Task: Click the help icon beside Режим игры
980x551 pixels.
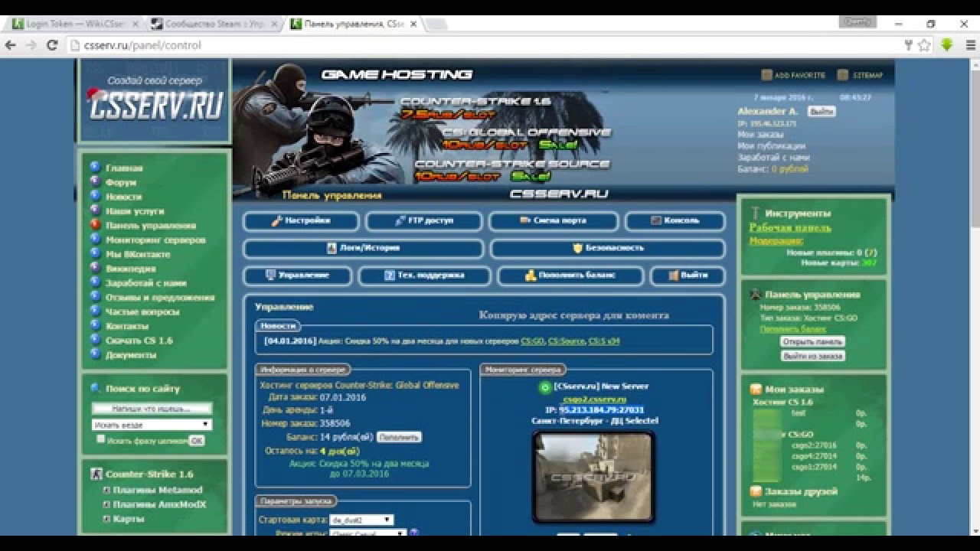Action: (x=414, y=533)
